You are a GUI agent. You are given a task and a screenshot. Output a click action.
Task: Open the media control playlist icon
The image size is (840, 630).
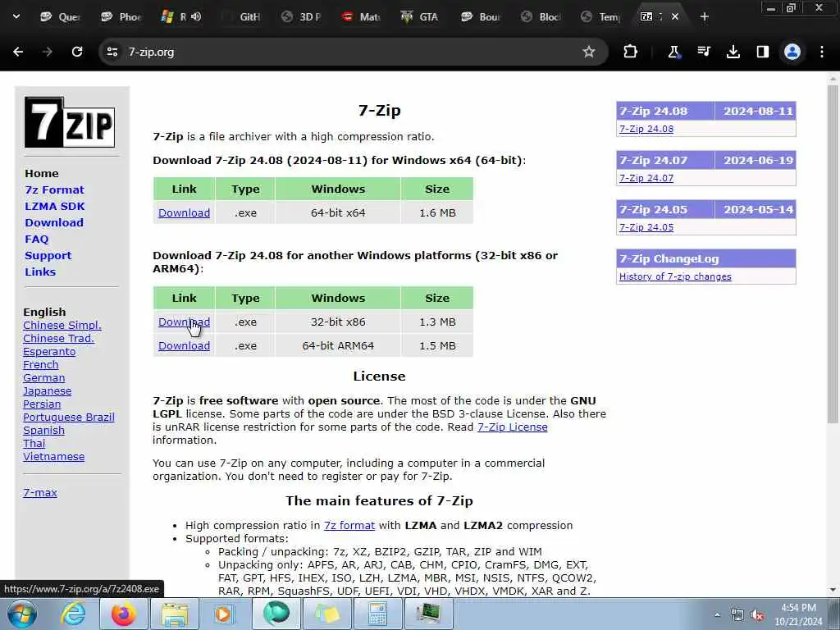(703, 52)
